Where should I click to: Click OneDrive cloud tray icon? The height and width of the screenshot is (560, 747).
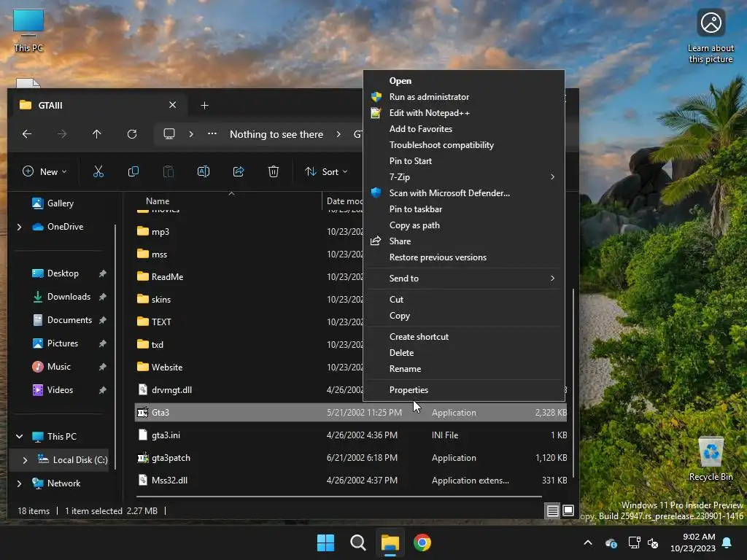[611, 542]
